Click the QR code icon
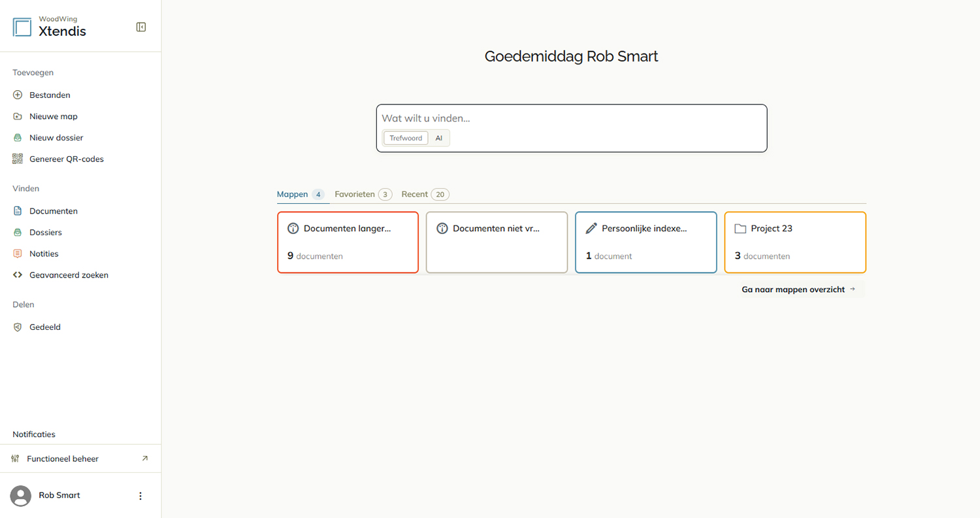Image resolution: width=980 pixels, height=518 pixels. click(x=18, y=159)
